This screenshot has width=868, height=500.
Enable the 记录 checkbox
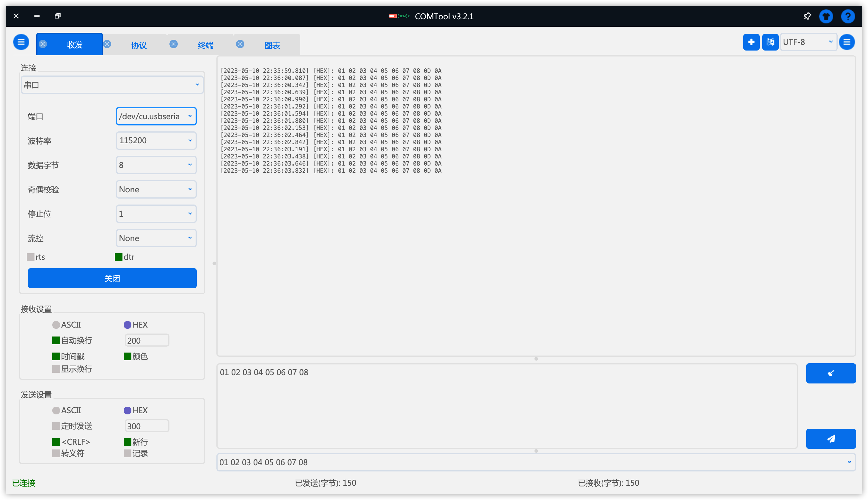point(136,453)
